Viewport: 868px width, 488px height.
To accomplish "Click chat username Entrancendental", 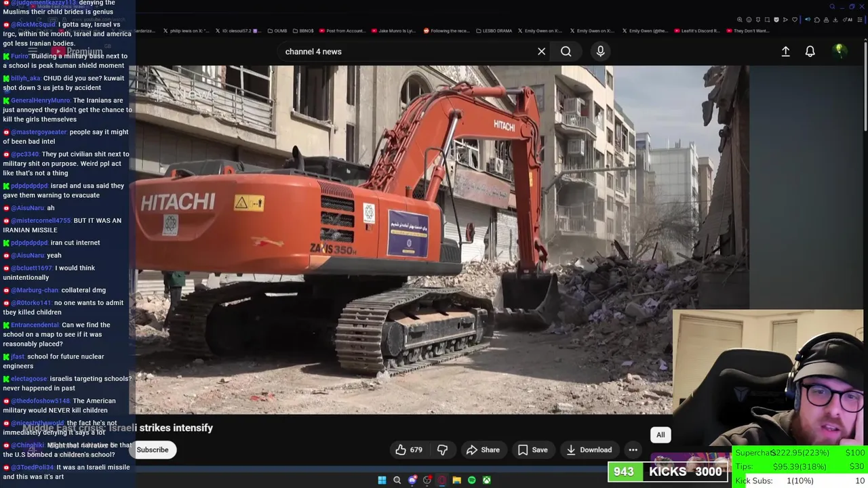I will click(35, 325).
